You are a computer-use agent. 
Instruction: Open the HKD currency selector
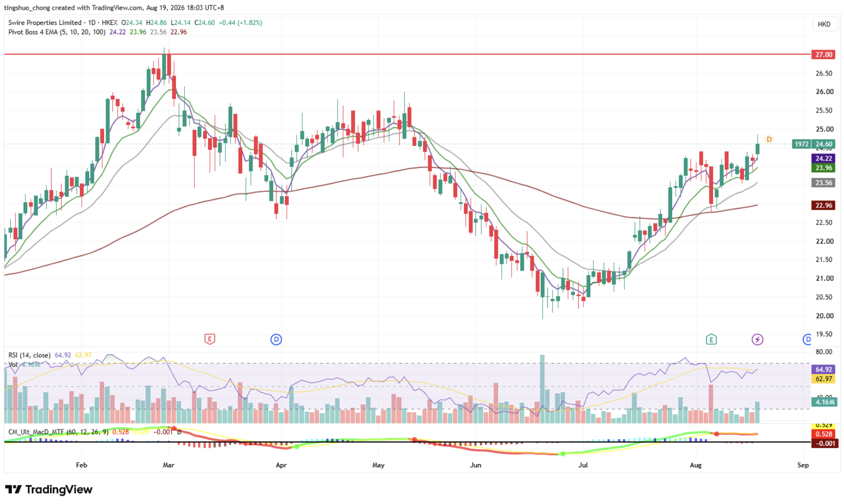[824, 24]
